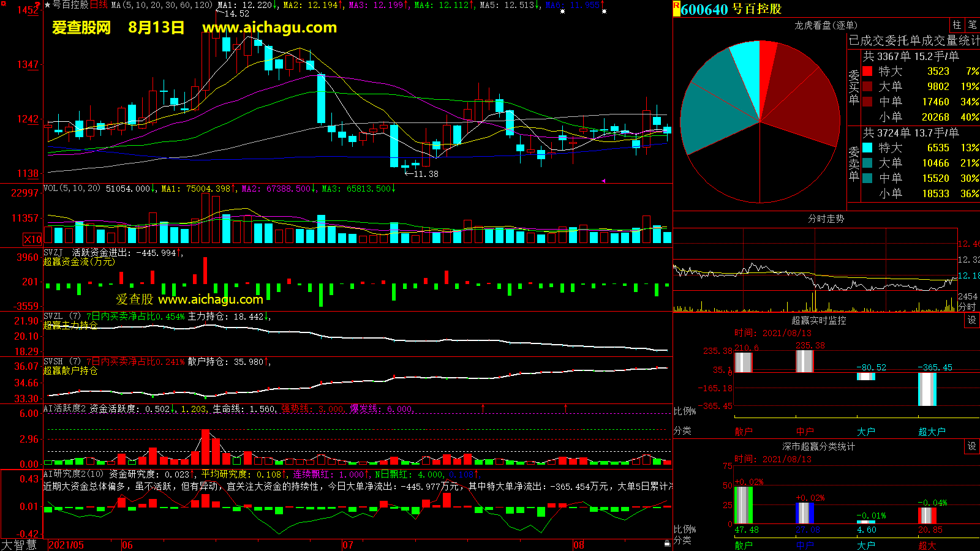Click the red 20.85 超大 bar
The height and width of the screenshot is (551, 980).
pyautogui.click(x=927, y=515)
